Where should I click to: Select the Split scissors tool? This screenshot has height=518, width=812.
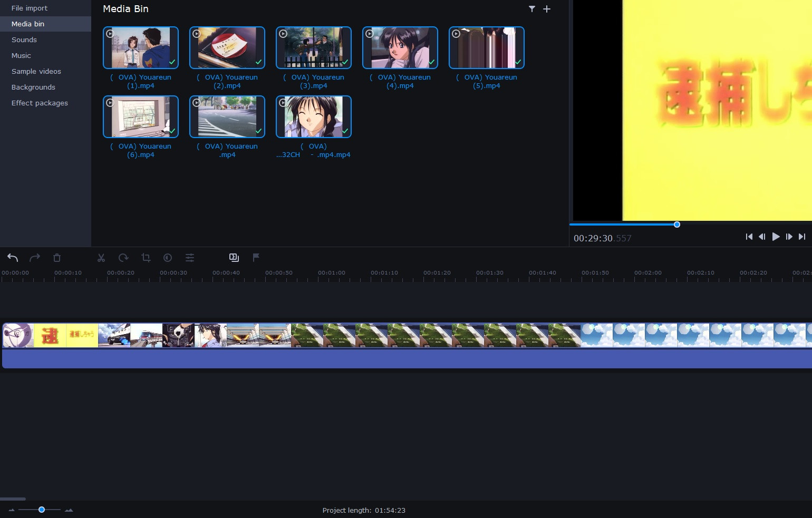pyautogui.click(x=101, y=258)
